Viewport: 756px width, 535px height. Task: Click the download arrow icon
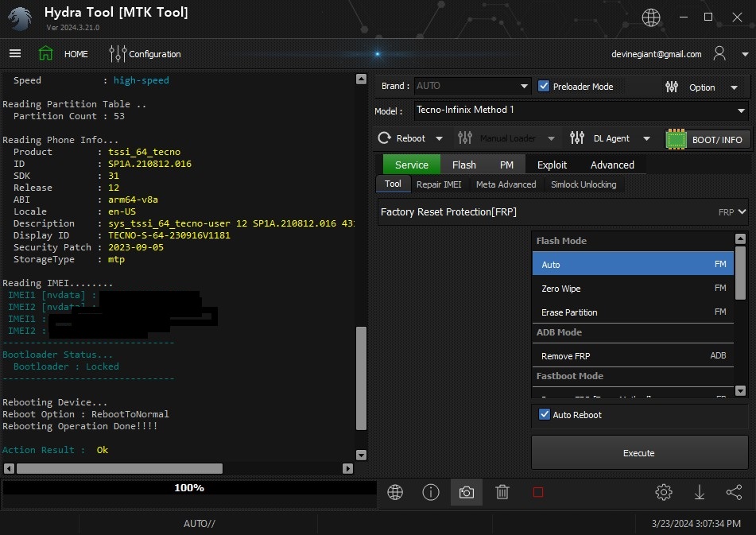click(x=699, y=492)
